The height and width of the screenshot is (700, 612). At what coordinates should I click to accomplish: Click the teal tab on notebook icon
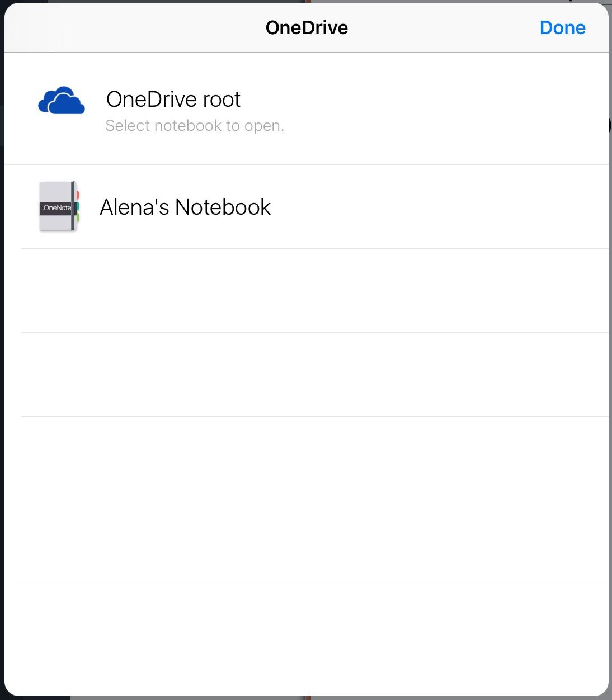[78, 206]
